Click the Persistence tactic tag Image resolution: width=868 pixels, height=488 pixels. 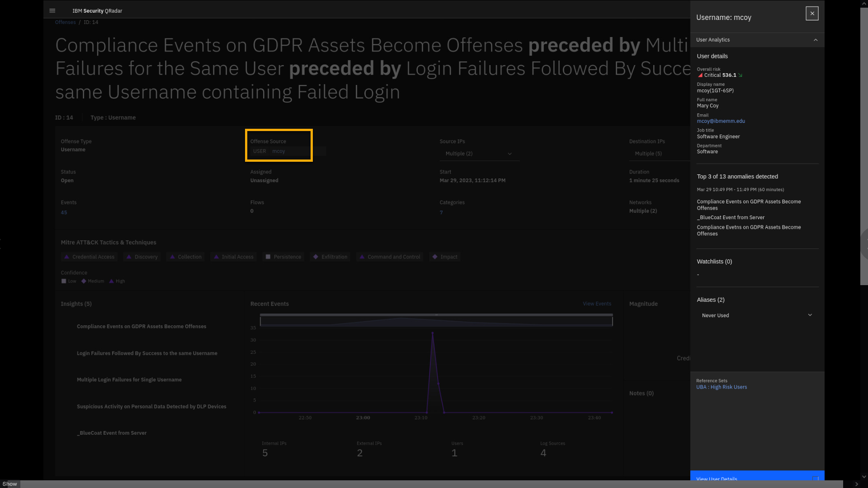283,257
